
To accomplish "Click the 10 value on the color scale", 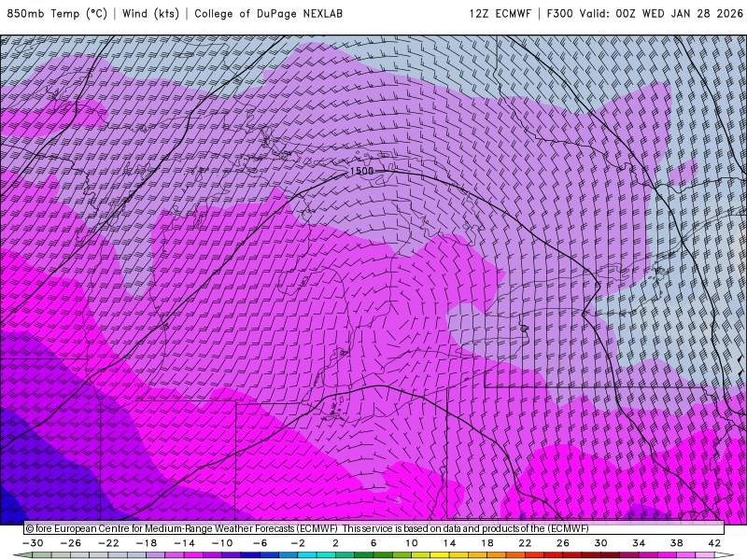I will click(x=412, y=543).
